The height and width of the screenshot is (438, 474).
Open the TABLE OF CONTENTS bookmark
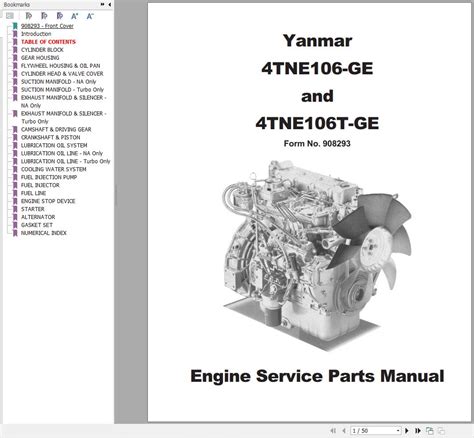pyautogui.click(x=48, y=42)
